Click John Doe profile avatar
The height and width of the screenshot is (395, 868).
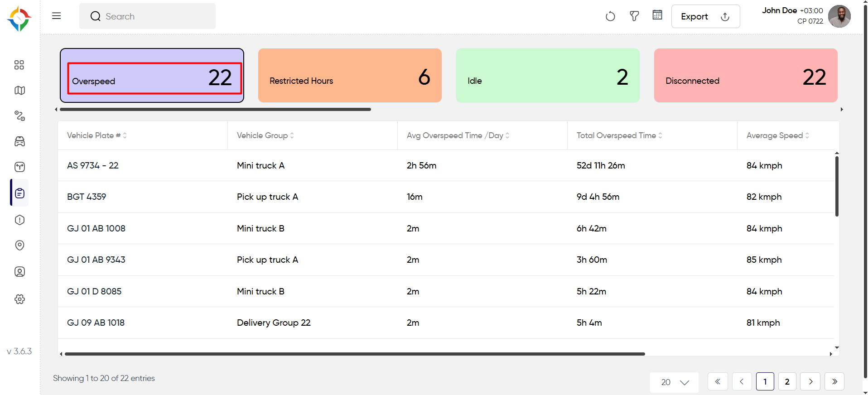click(x=839, y=16)
